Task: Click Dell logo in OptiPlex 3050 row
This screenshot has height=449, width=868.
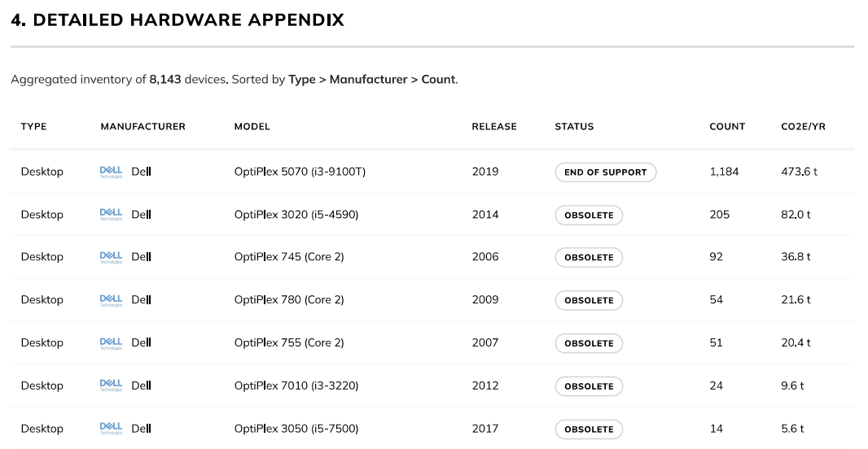Action: pyautogui.click(x=111, y=429)
